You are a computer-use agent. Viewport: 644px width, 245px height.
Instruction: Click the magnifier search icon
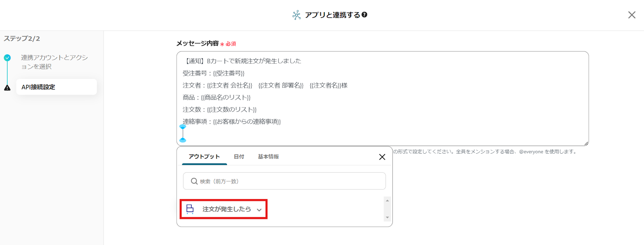tap(194, 181)
